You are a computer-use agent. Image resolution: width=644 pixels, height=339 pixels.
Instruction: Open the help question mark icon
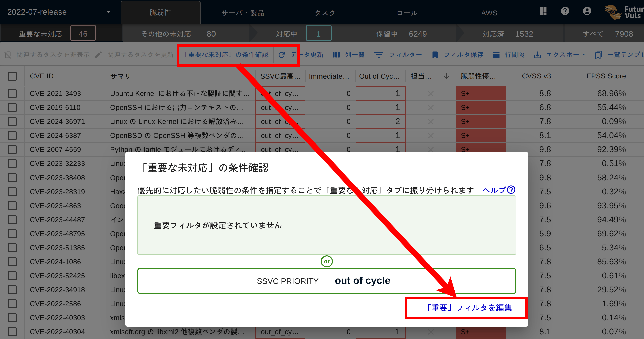click(565, 11)
